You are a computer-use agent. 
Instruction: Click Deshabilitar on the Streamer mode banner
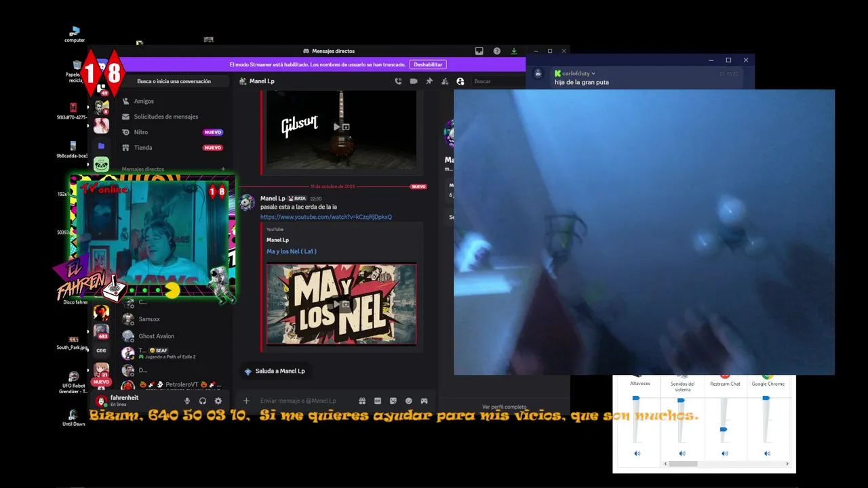(x=428, y=64)
